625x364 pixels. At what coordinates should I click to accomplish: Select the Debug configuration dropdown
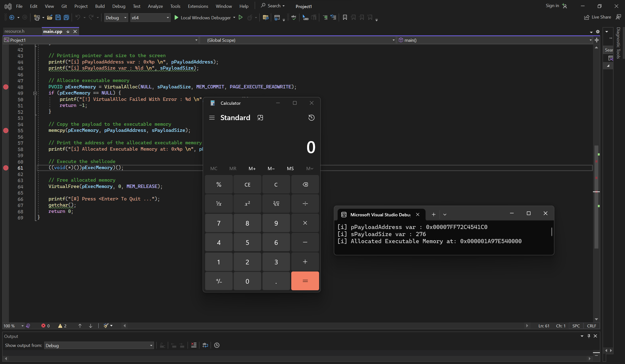tap(115, 17)
